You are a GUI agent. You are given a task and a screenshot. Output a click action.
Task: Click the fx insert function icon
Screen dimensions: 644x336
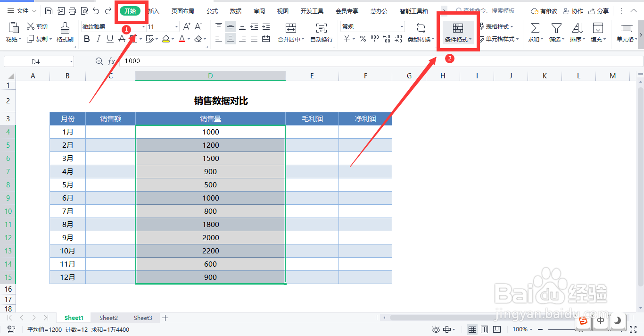click(x=112, y=61)
